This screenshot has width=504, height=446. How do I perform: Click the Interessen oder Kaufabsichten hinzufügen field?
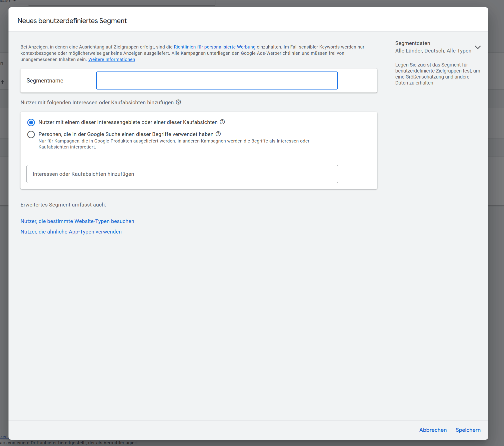pos(182,174)
